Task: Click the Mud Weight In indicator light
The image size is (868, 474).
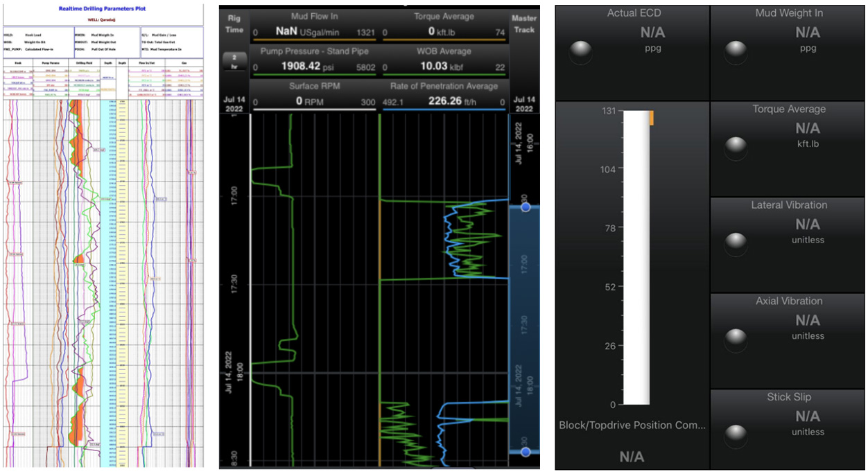Action: (x=736, y=53)
